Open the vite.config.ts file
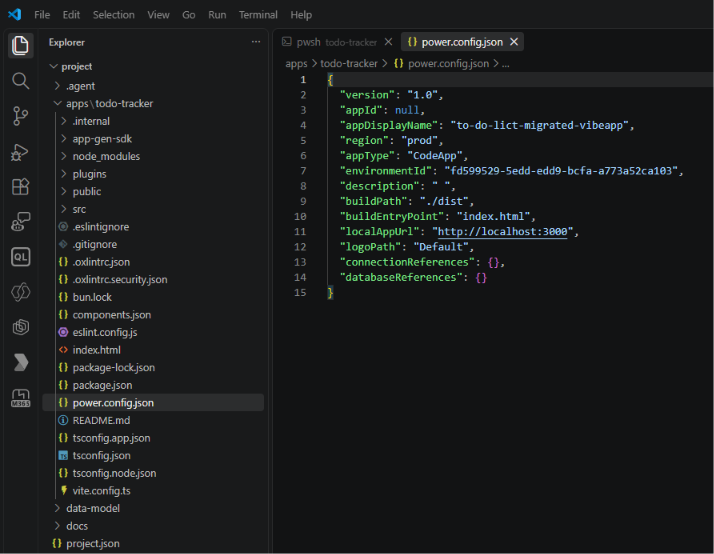 pyautogui.click(x=102, y=491)
